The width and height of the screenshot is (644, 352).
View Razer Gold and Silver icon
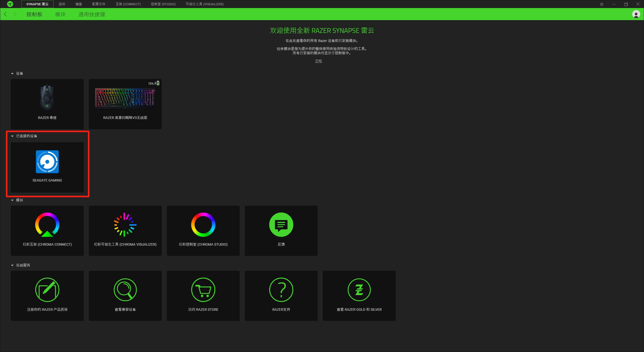click(359, 290)
